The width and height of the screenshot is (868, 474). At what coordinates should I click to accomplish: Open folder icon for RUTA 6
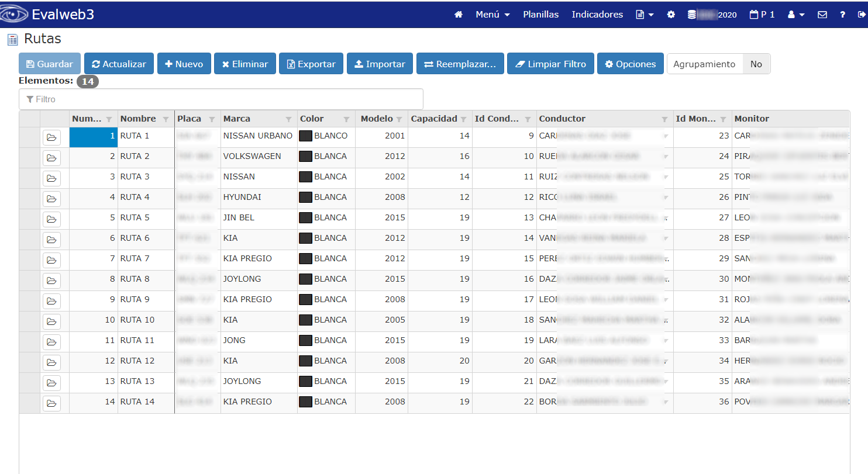coord(51,240)
